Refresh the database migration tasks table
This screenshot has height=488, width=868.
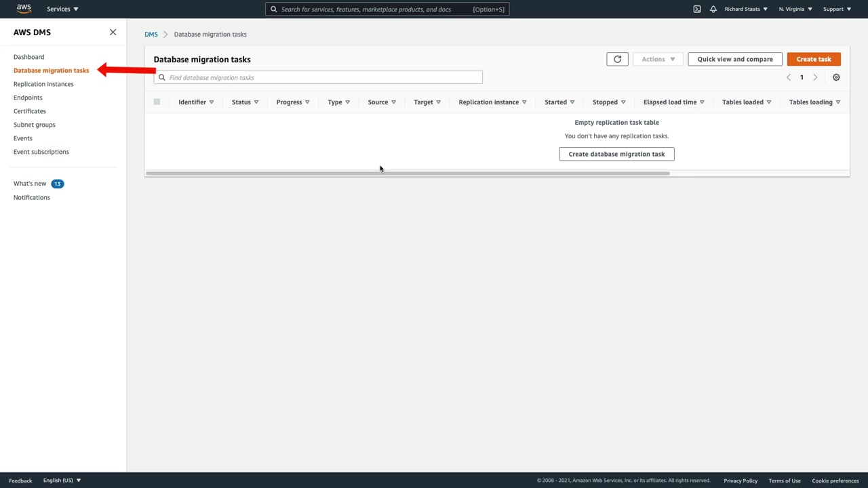click(x=617, y=59)
